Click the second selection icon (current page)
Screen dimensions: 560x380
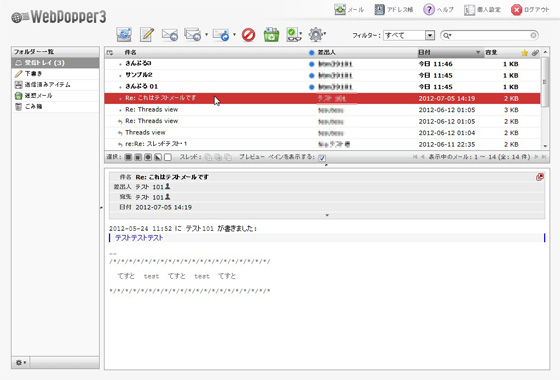coord(138,157)
